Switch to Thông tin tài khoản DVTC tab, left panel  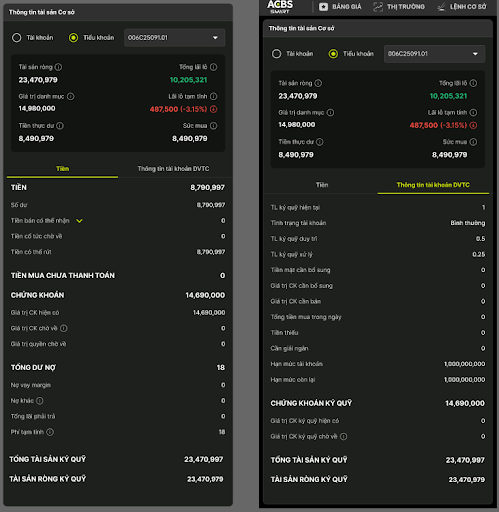click(x=173, y=169)
